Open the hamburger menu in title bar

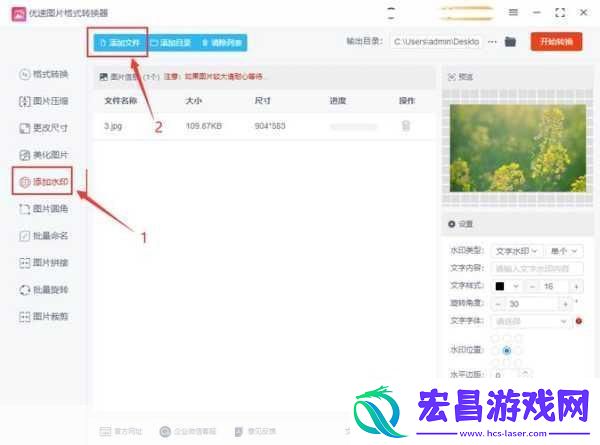pyautogui.click(x=513, y=13)
